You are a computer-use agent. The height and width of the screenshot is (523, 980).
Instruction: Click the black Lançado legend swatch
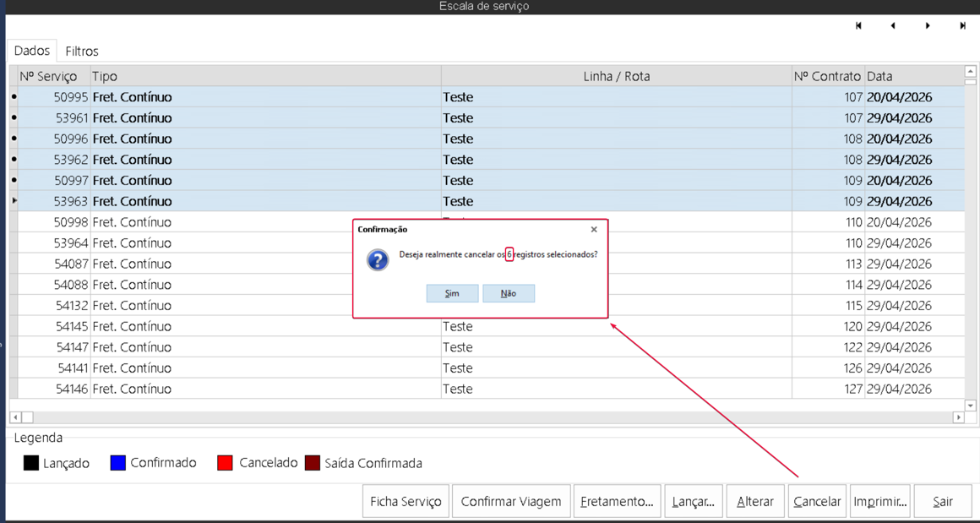tap(31, 463)
